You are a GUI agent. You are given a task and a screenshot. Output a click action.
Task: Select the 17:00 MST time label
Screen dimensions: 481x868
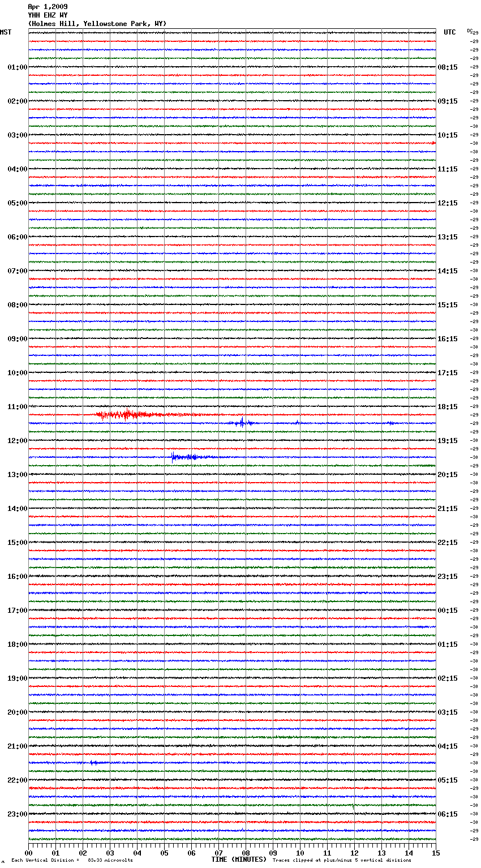pyautogui.click(x=18, y=611)
